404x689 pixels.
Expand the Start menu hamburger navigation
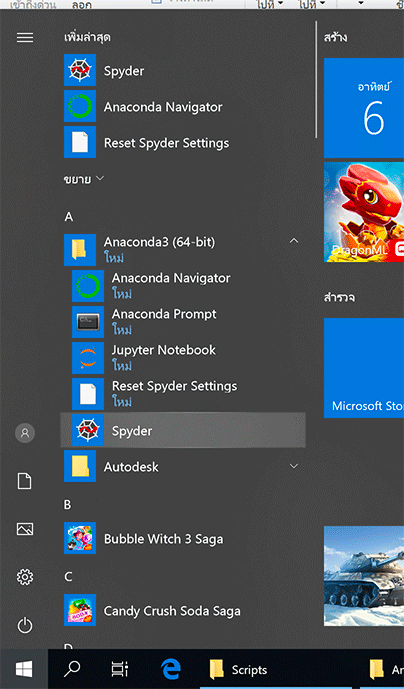25,38
